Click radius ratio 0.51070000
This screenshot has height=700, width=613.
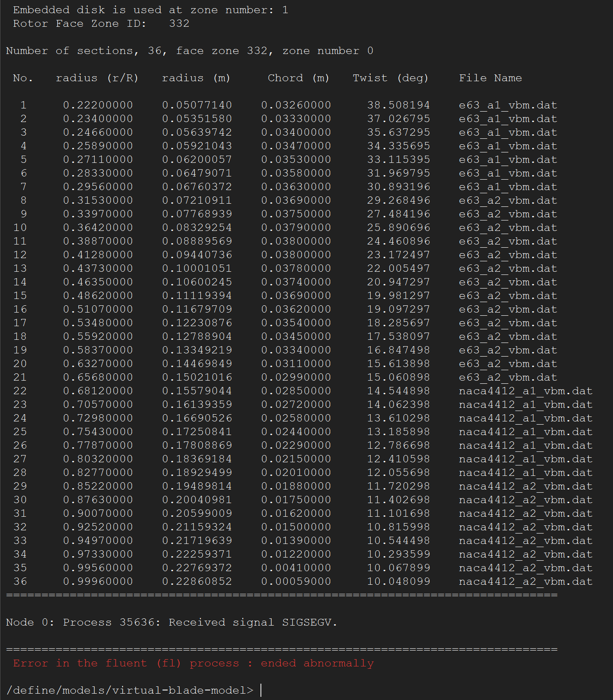point(98,309)
